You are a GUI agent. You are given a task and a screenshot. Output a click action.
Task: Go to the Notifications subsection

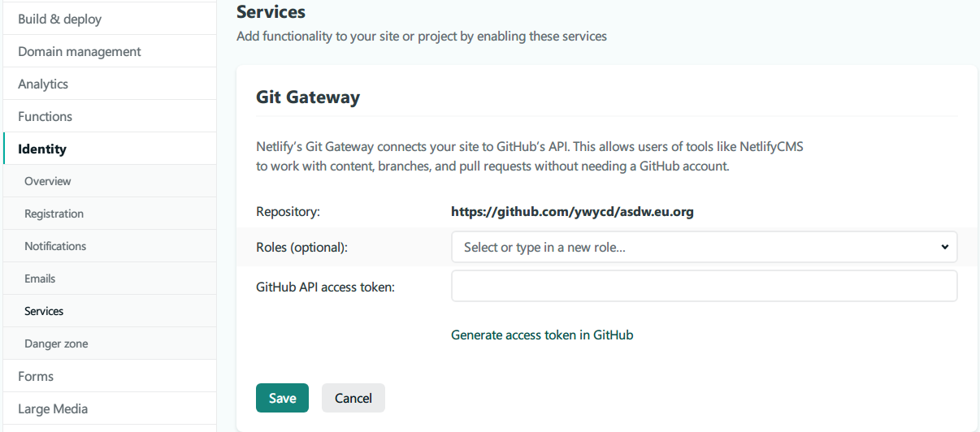[x=55, y=246]
